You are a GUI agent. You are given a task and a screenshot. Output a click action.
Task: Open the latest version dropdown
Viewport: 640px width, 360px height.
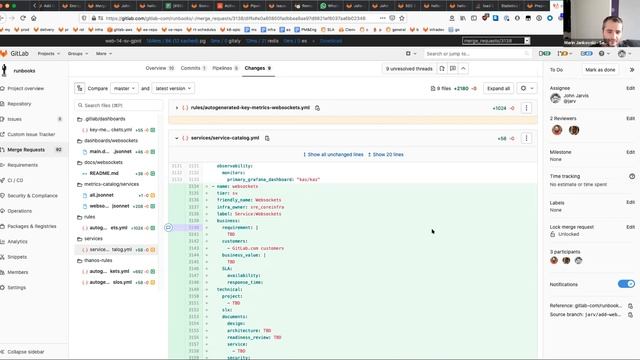173,88
